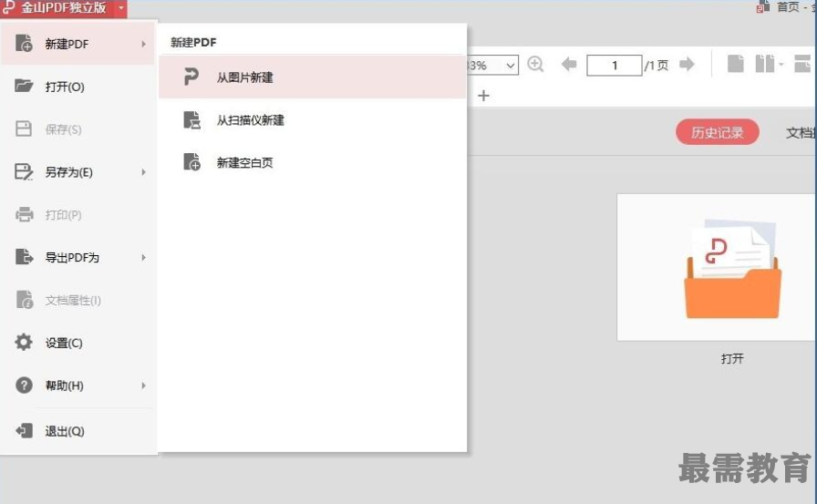Expand the 新建PDF submenu arrow
The width and height of the screenshot is (817, 504).
(x=144, y=44)
